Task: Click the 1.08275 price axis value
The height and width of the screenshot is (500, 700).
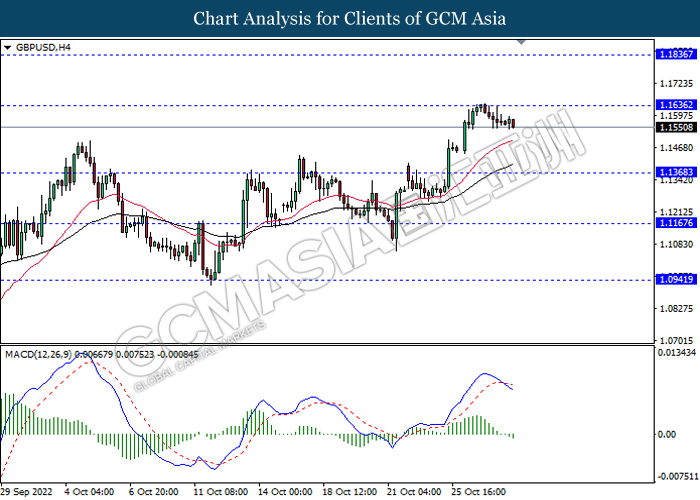Action: point(676,308)
